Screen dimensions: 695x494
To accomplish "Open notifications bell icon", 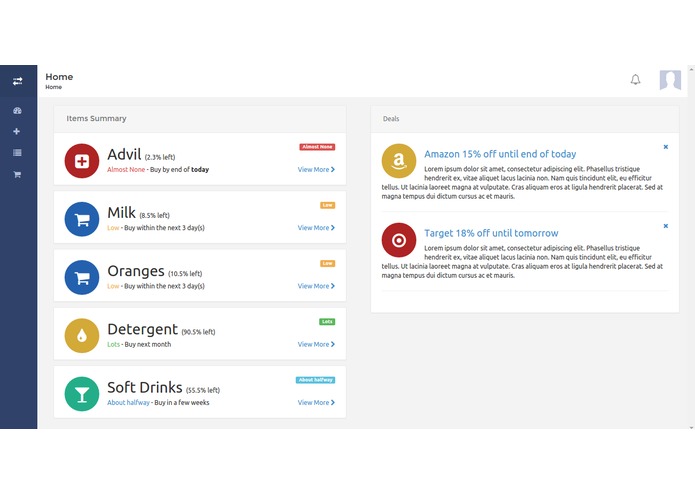I will tap(635, 80).
